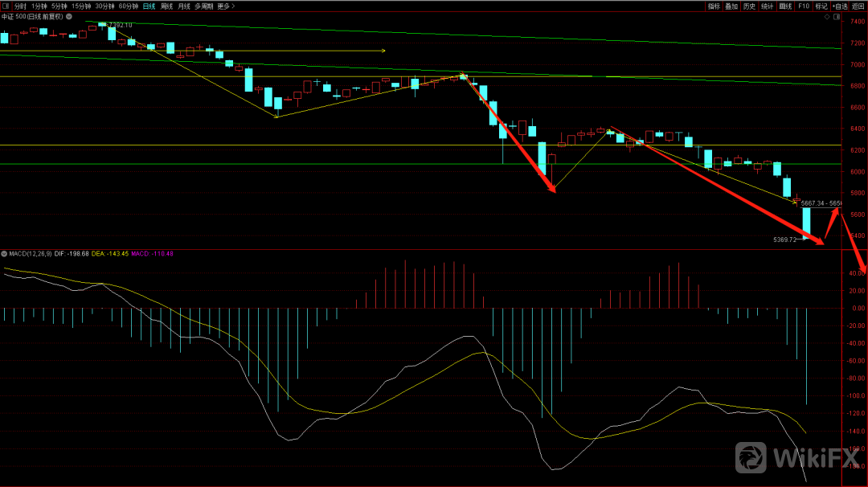Expand the 更多 periods dropdown
Screen dimensions: 868x487
[226, 6]
